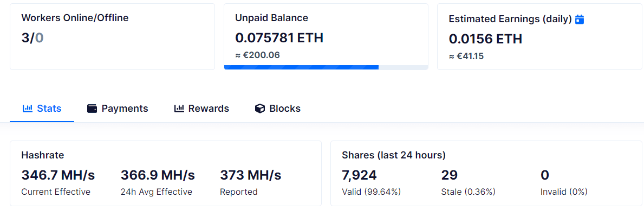Viewport: 644px width, 210px height.
Task: Click the cube icon on Blocks tab
Action: 259,109
